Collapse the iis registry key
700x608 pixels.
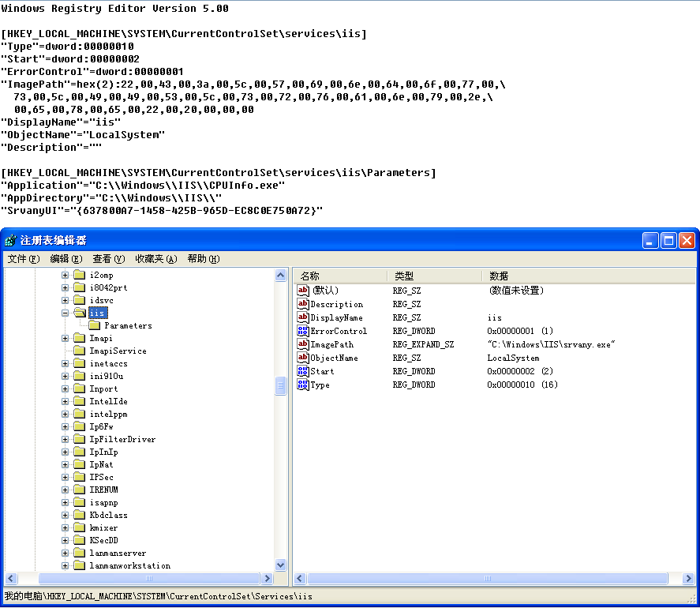(66, 313)
